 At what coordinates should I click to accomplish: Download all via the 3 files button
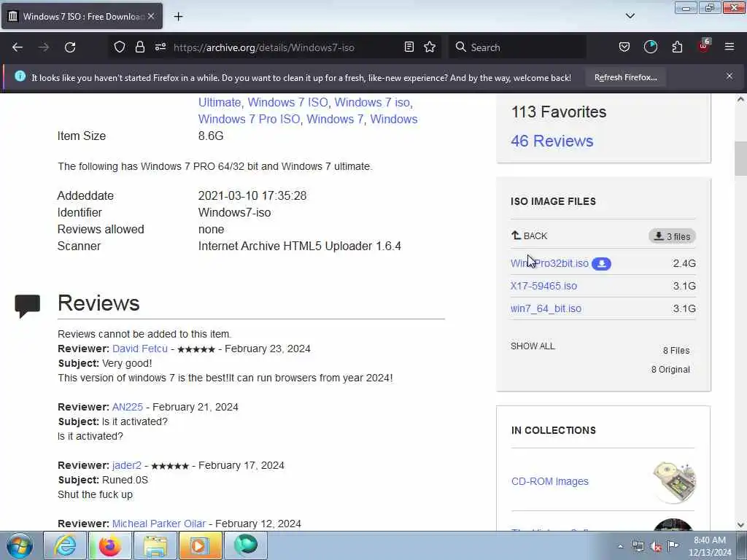click(x=672, y=236)
